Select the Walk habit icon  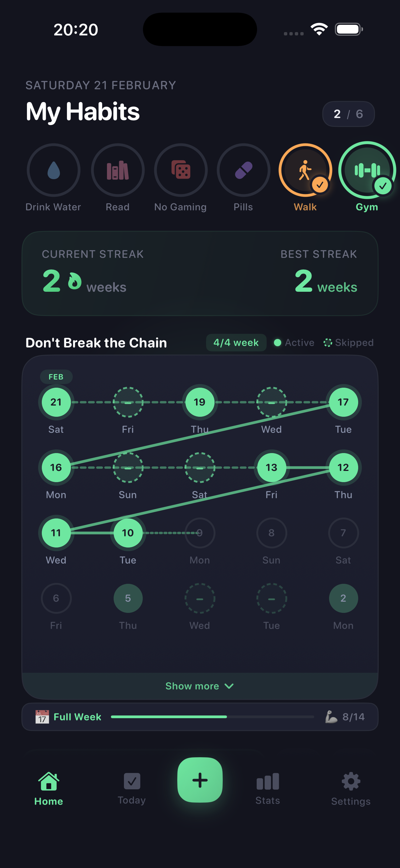[x=305, y=170]
